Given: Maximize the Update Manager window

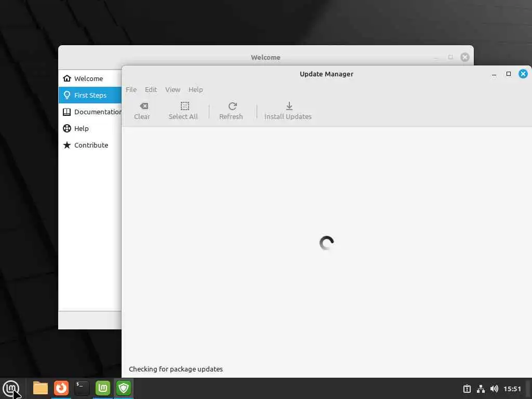Looking at the screenshot, I should 509,74.
